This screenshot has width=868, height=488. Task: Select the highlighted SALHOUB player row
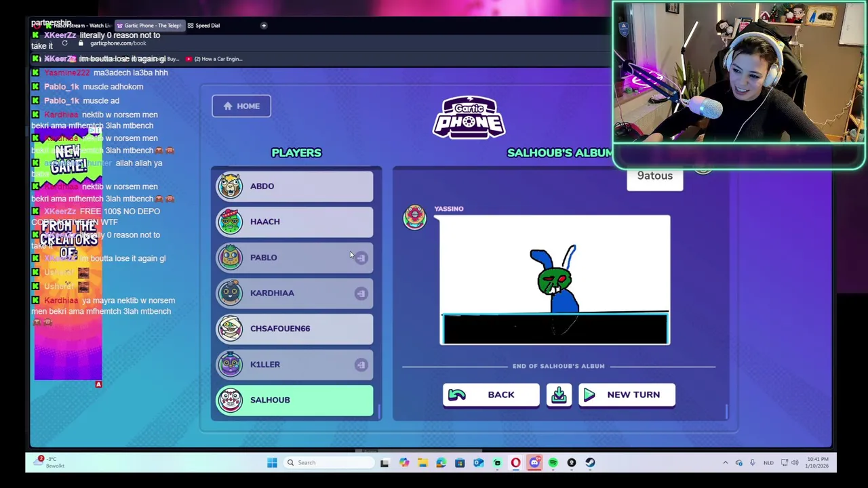pyautogui.click(x=294, y=400)
